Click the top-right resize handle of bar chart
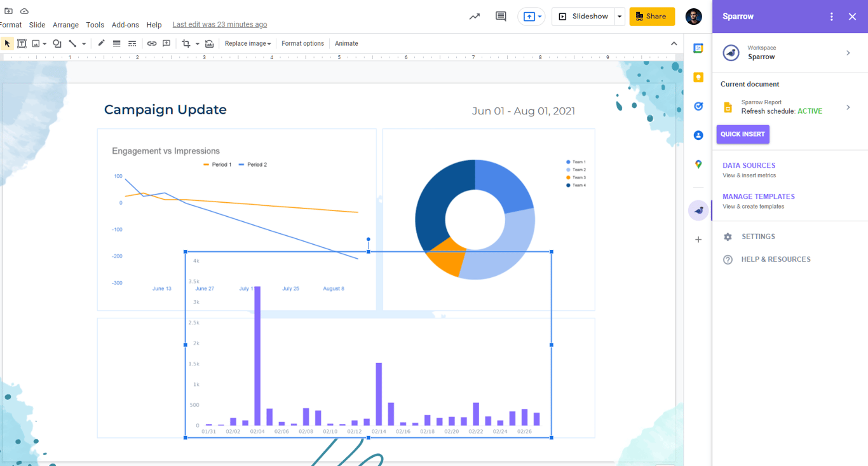The width and height of the screenshot is (868, 466). click(552, 252)
